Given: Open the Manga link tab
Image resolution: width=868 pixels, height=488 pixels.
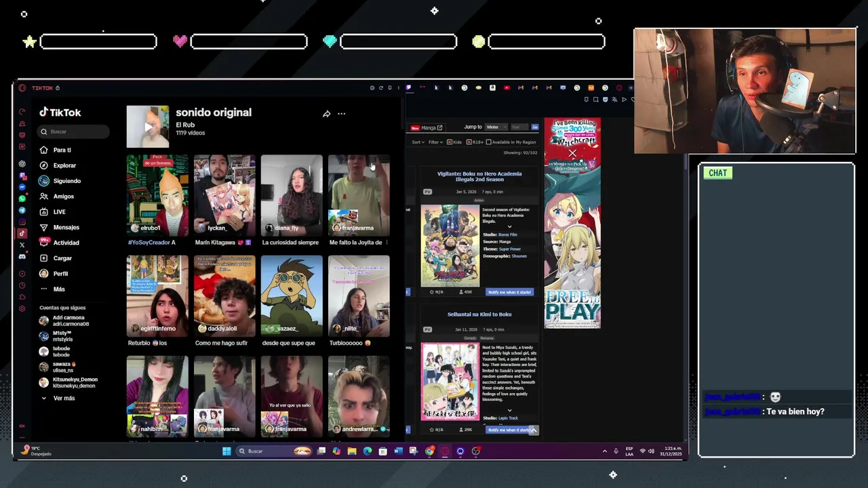Looking at the screenshot, I should [427, 127].
